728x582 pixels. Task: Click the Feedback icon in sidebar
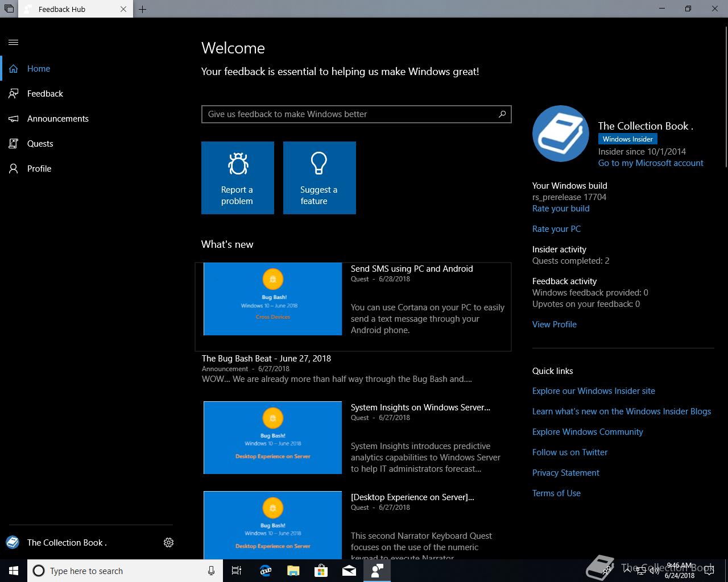point(14,94)
